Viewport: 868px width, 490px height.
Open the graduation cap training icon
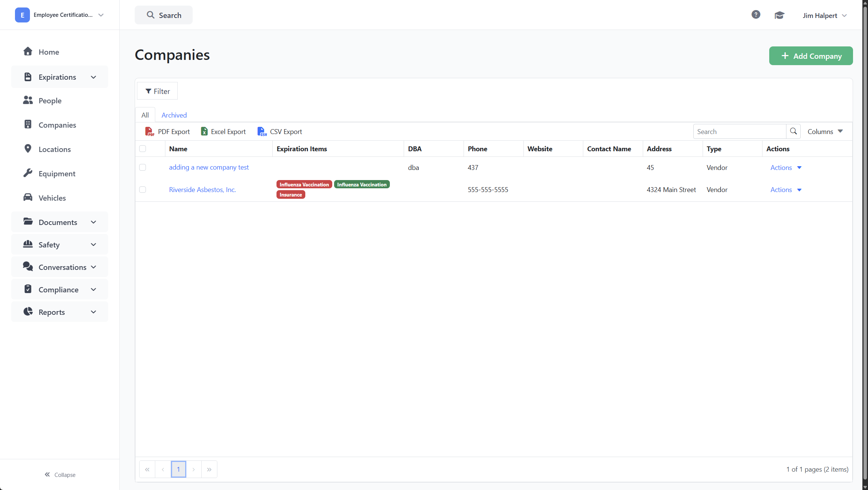(x=779, y=15)
